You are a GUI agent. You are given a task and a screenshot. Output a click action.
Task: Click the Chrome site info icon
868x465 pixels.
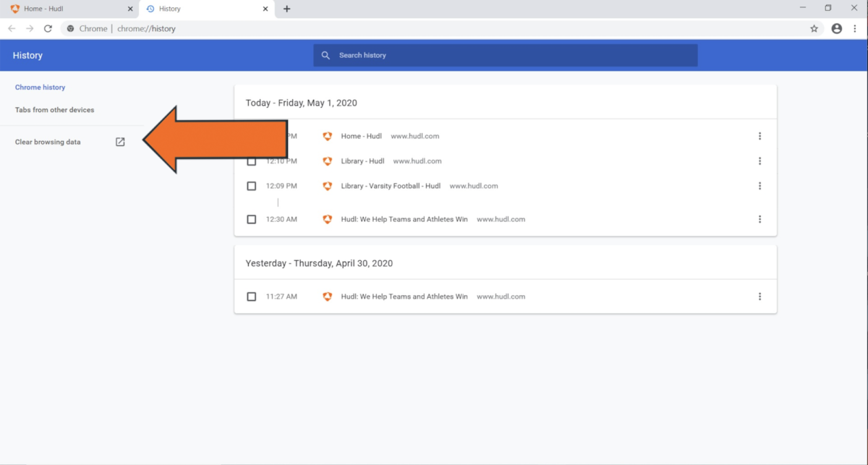(71, 28)
